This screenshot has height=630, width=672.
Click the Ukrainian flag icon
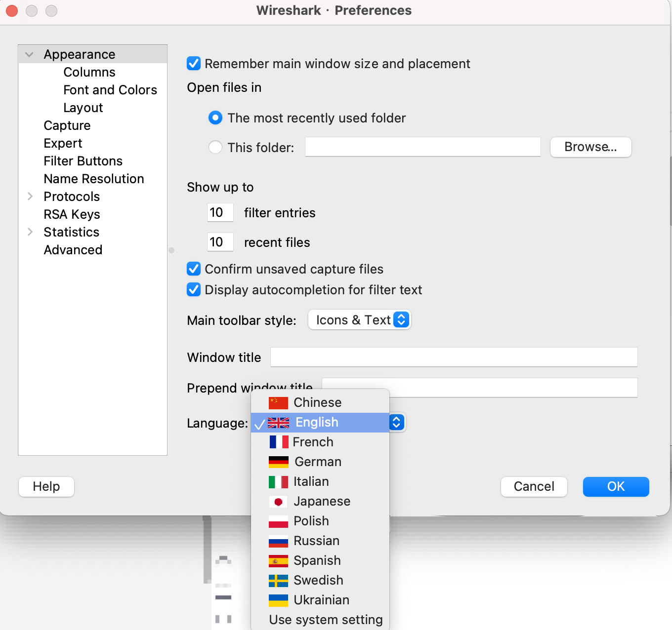click(279, 600)
